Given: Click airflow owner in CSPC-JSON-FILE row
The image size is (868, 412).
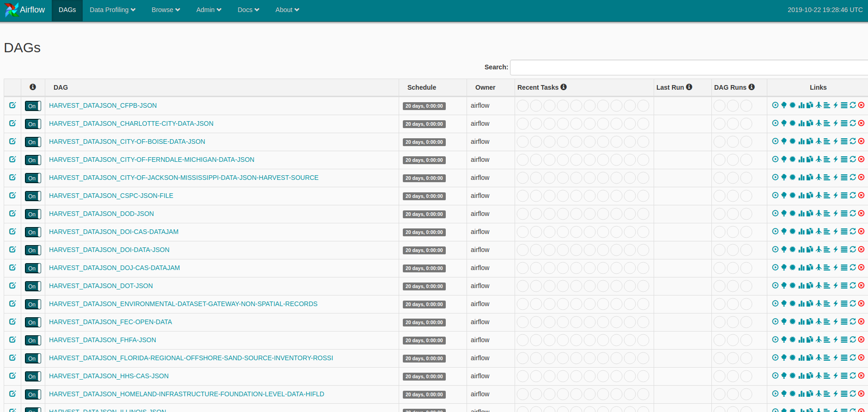Looking at the screenshot, I should [480, 196].
